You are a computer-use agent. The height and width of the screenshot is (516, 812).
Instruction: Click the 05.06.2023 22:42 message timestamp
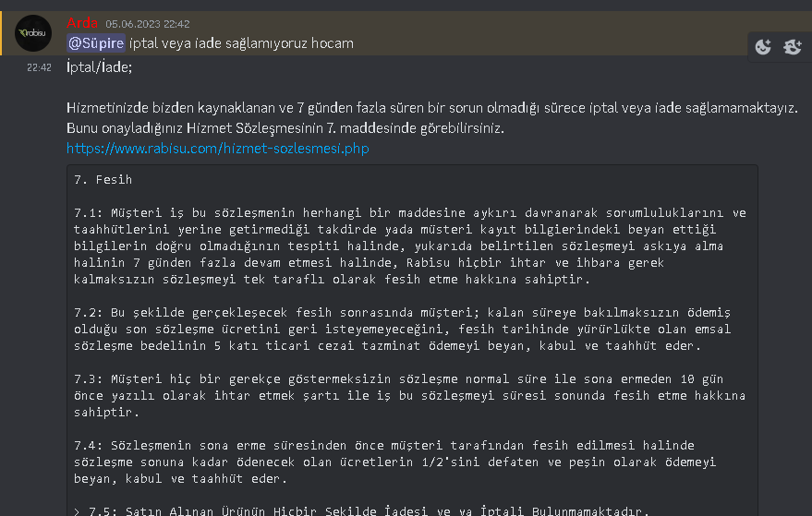pos(148,24)
